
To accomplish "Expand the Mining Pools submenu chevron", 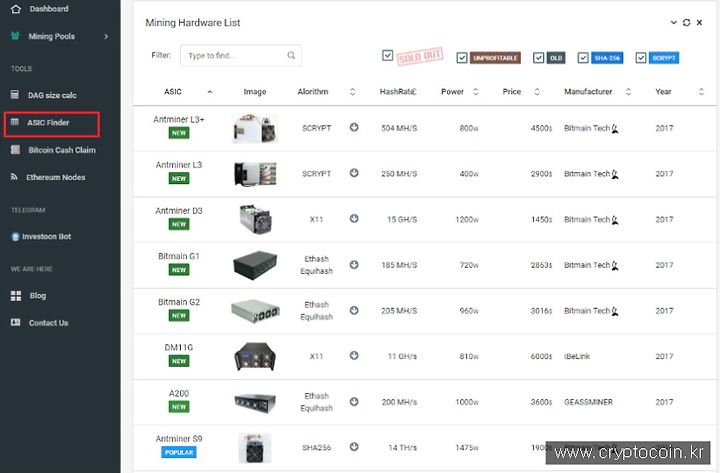I will pyautogui.click(x=106, y=36).
